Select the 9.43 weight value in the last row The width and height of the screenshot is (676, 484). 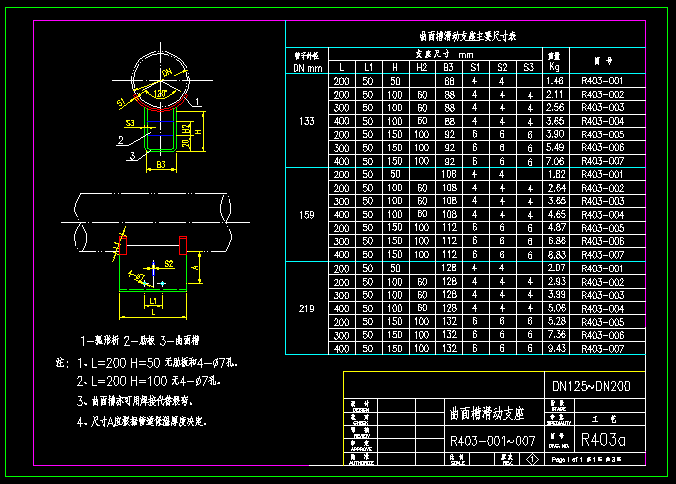[x=556, y=348]
